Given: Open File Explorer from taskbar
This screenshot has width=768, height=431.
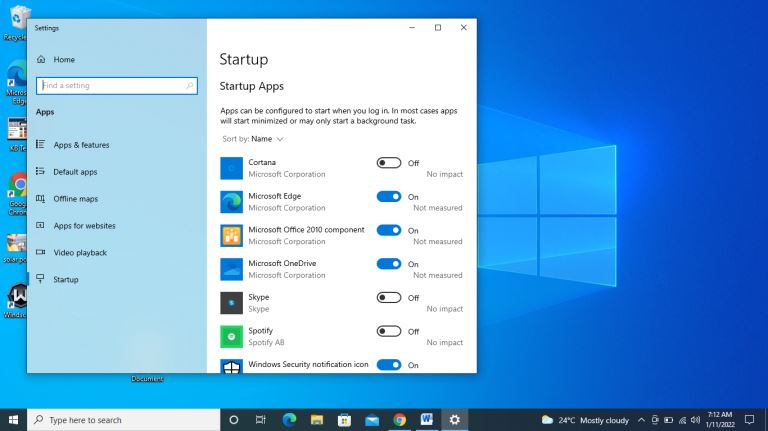Looking at the screenshot, I should (317, 420).
